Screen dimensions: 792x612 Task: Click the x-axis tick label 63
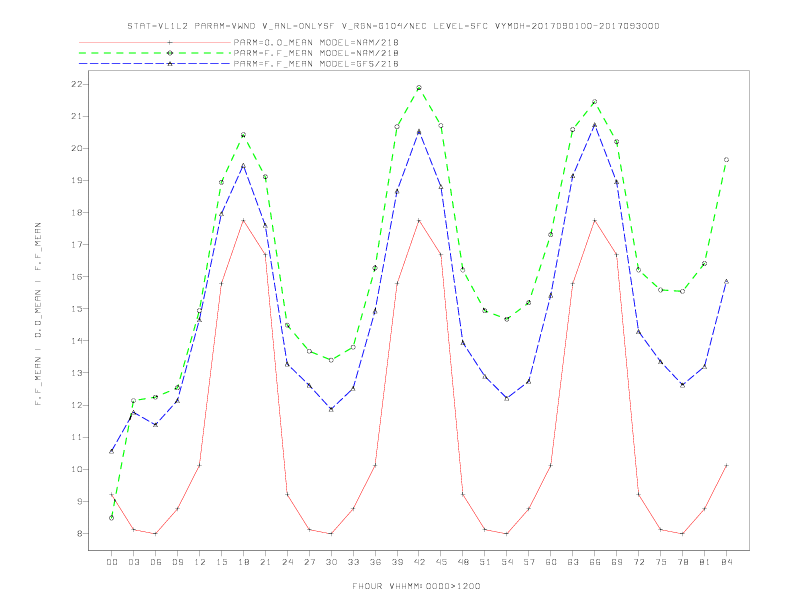[573, 562]
